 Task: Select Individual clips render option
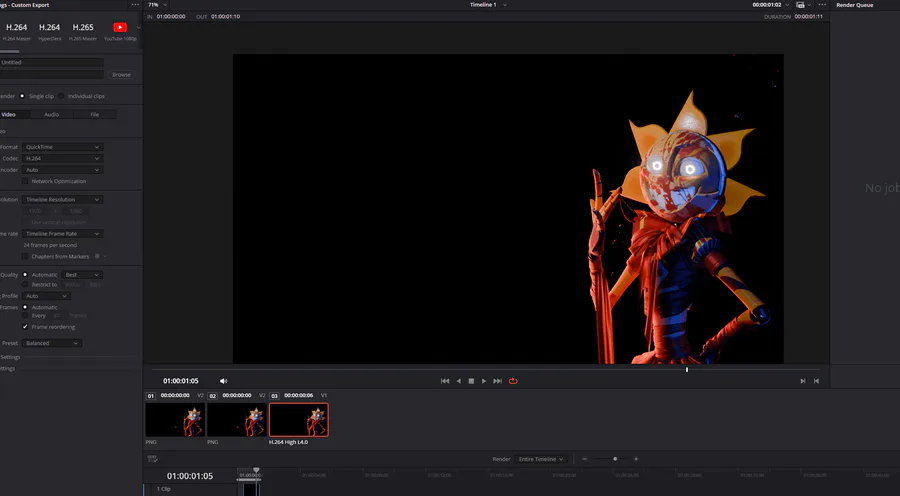click(61, 96)
